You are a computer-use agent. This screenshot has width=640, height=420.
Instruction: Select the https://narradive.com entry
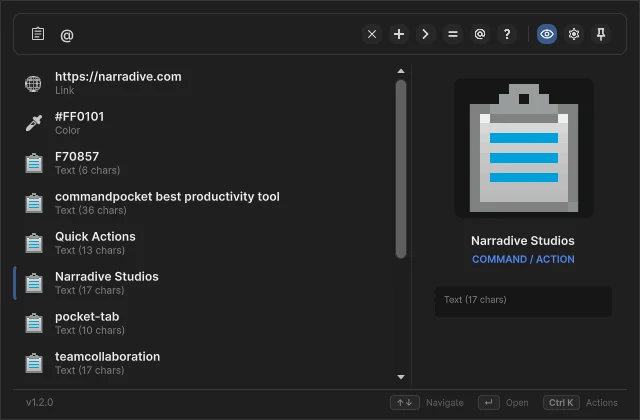(x=204, y=83)
